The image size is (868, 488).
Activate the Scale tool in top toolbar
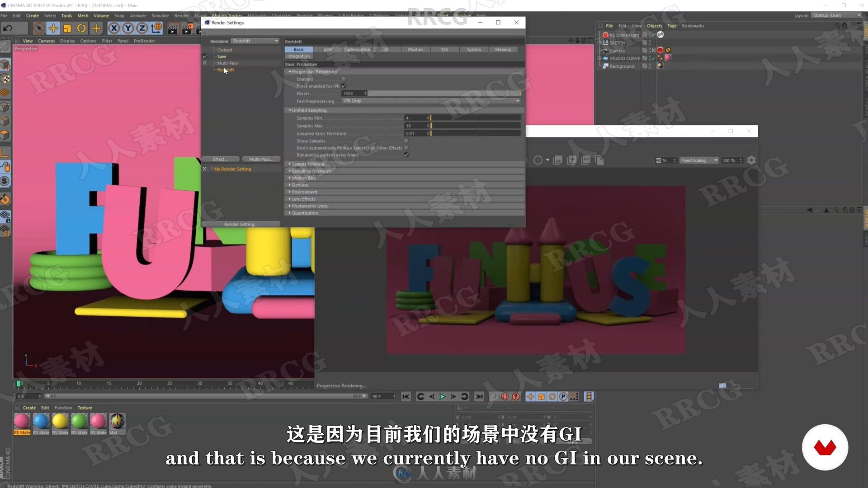click(67, 28)
